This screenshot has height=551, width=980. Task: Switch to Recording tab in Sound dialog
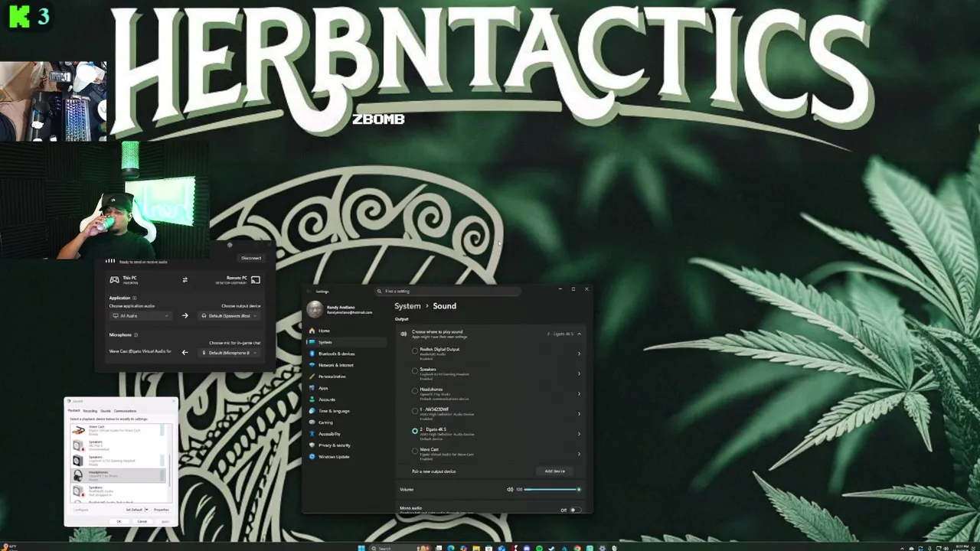pyautogui.click(x=90, y=411)
